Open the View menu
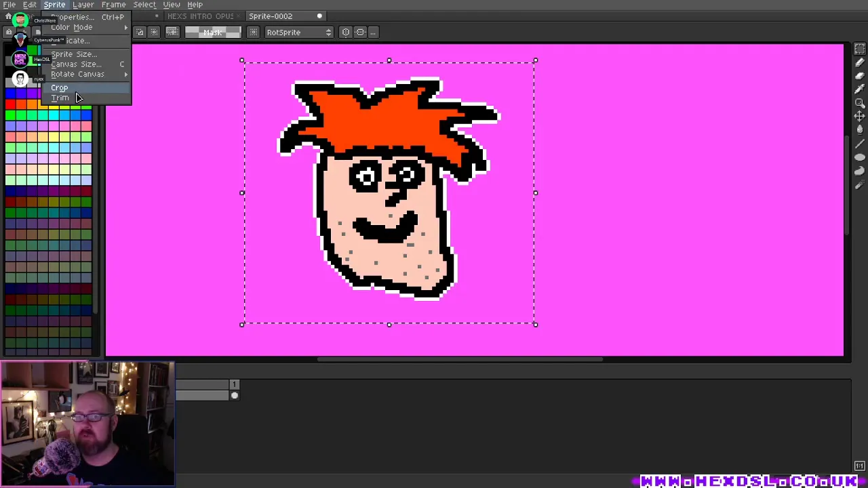This screenshot has width=868, height=488. click(x=172, y=5)
